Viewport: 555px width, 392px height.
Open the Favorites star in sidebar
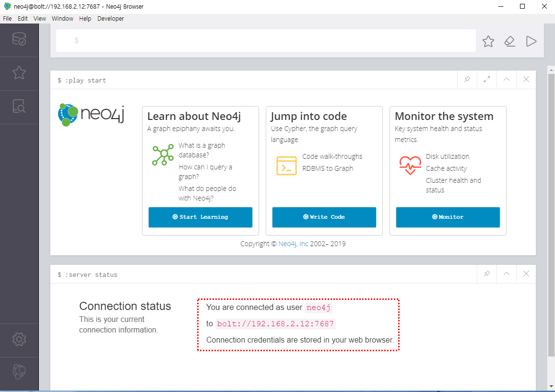[x=19, y=72]
